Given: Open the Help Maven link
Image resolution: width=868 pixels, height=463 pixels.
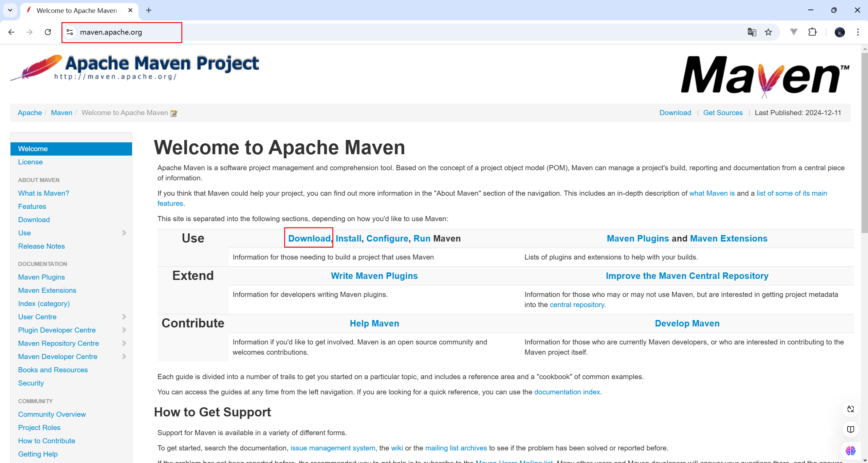Looking at the screenshot, I should pos(374,323).
